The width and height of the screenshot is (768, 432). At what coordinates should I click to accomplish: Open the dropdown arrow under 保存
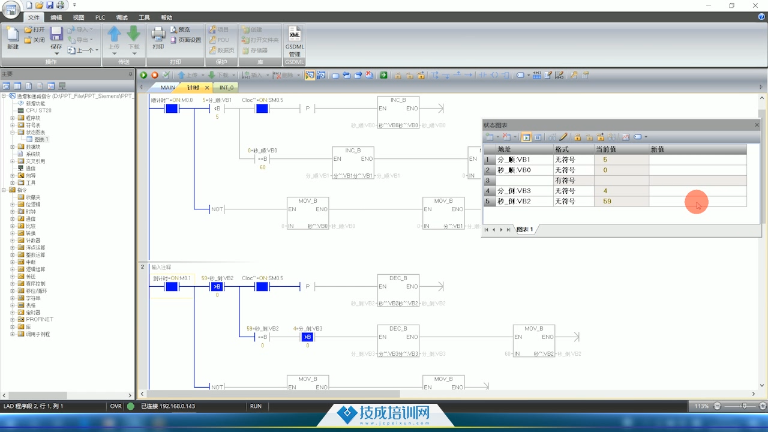(x=56, y=53)
